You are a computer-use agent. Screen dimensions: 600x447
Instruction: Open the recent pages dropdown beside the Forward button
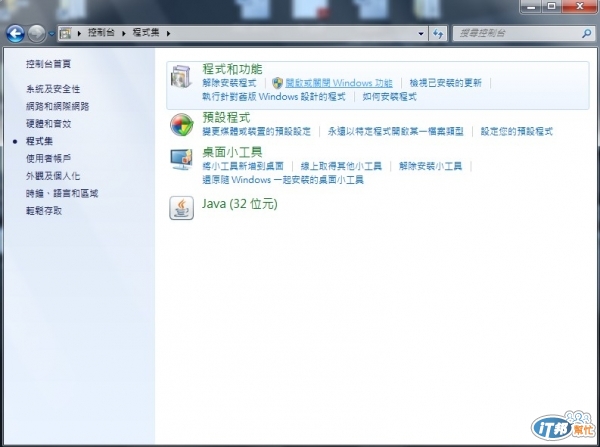(x=52, y=34)
